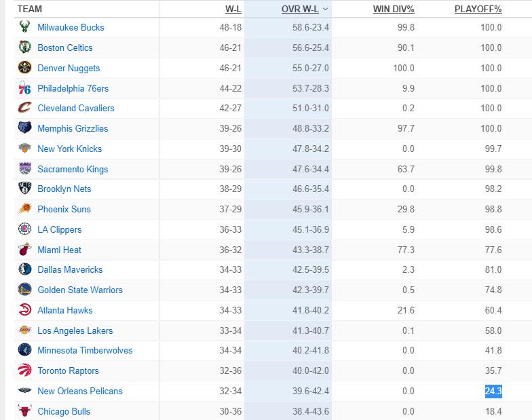Click the LA Clippers team logo

pos(24,229)
